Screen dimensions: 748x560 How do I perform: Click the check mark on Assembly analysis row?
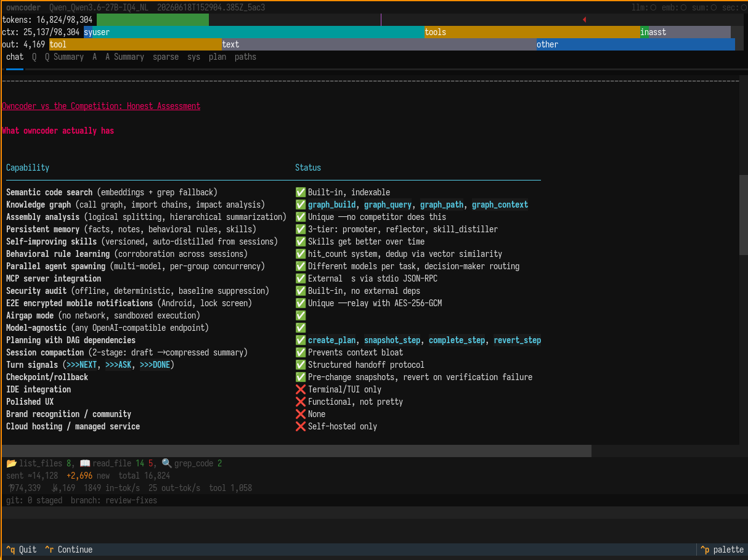pos(301,217)
